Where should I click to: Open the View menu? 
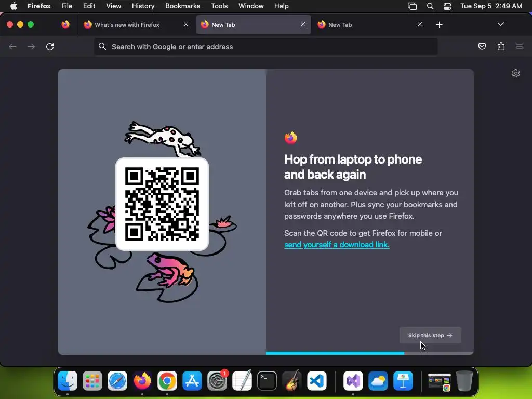coord(114,6)
